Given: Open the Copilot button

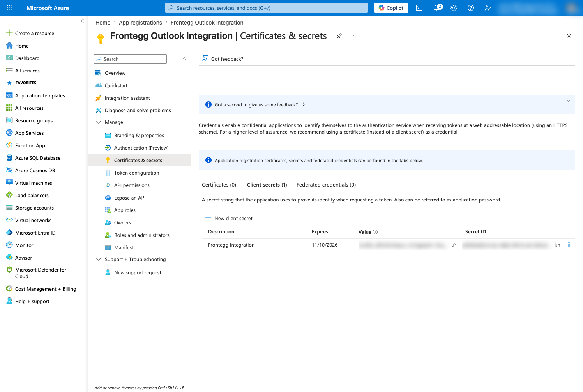Looking at the screenshot, I should 391,8.
